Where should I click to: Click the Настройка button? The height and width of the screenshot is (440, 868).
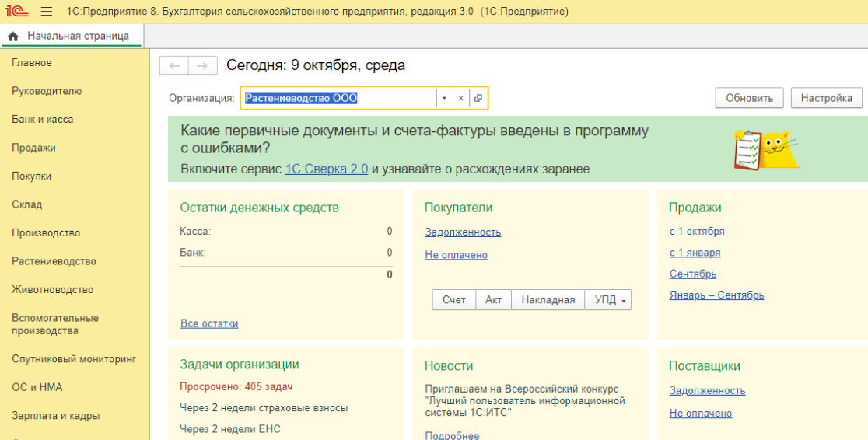(827, 98)
